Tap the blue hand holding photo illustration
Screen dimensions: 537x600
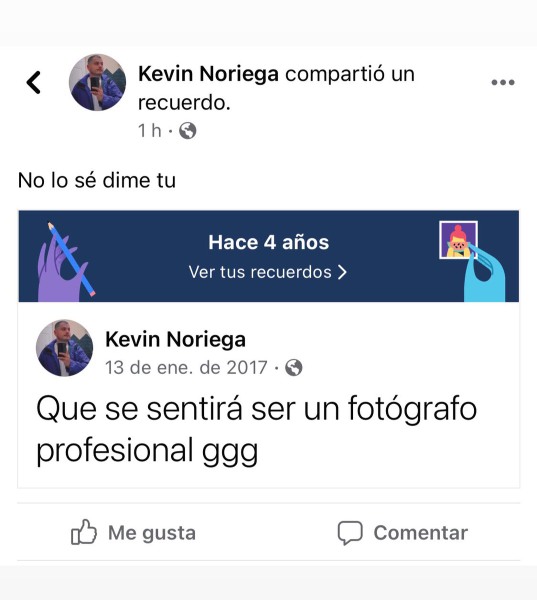(x=473, y=261)
